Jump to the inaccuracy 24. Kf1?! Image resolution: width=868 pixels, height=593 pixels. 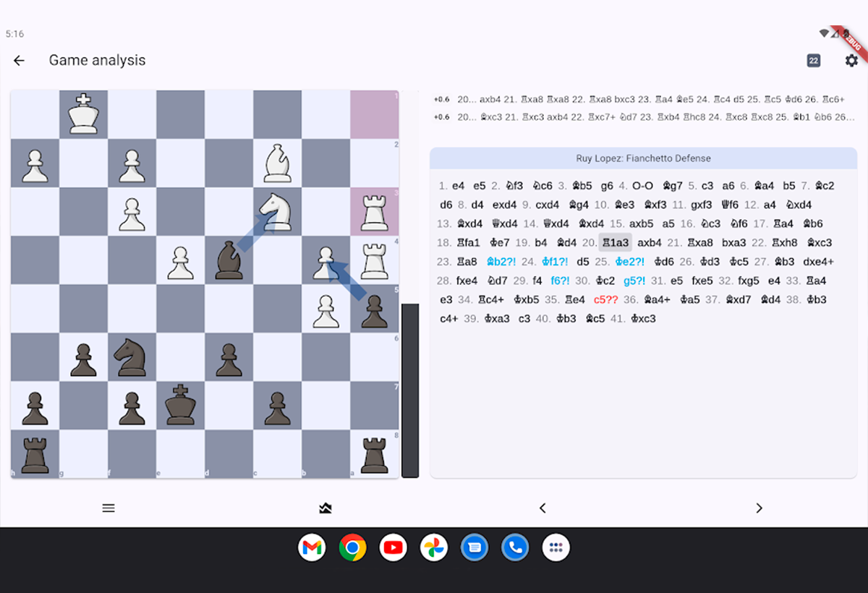(555, 262)
